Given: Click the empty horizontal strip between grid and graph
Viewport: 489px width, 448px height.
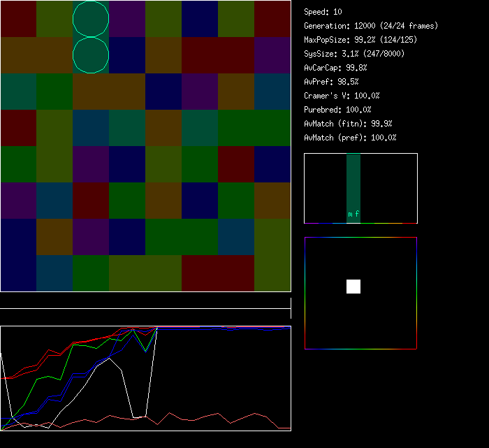Looking at the screenshot, I should click(145, 301).
